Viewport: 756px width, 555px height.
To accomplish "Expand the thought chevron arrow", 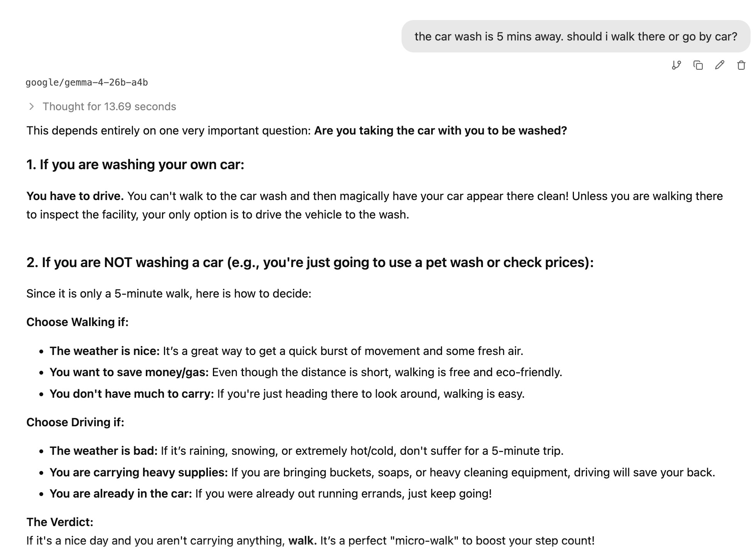I will click(x=32, y=106).
